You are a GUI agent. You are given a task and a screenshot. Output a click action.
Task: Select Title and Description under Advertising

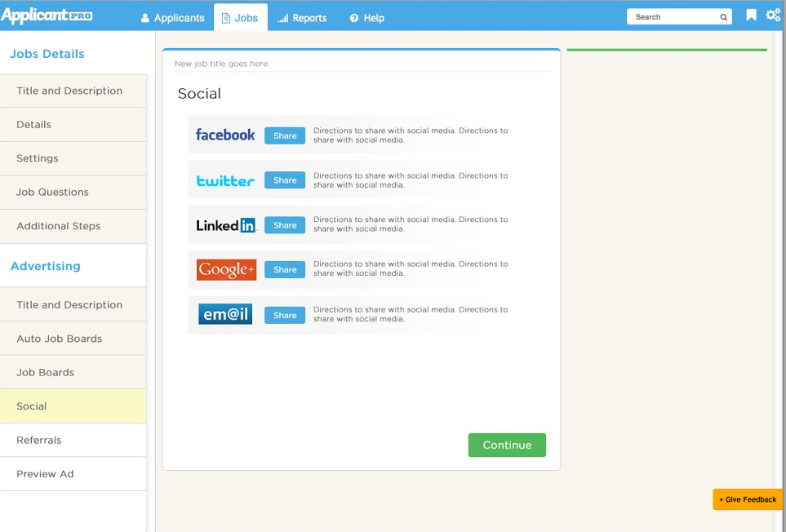(x=73, y=304)
